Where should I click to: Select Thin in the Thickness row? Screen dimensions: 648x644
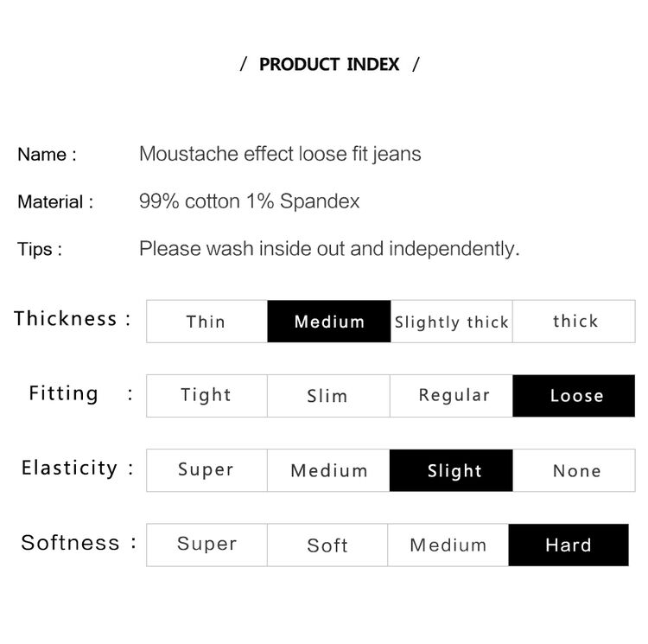click(x=207, y=322)
